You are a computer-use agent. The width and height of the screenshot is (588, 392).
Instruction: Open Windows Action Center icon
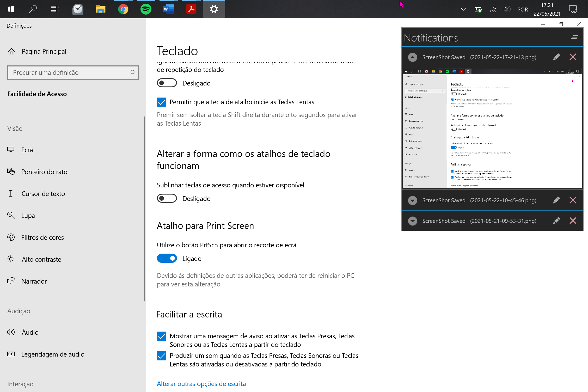coord(573,9)
